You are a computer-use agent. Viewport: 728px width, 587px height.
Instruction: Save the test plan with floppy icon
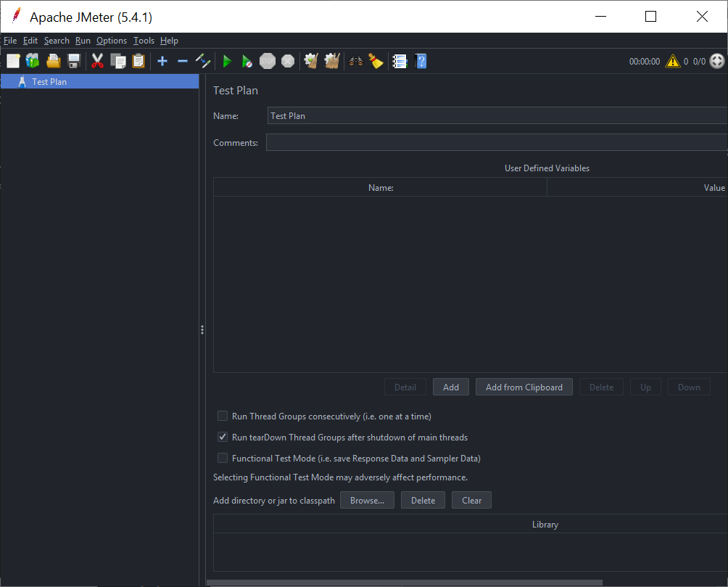point(74,61)
